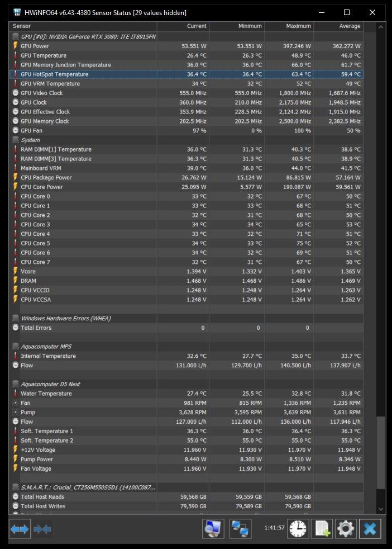Click the 131.000 L/h current flow value
Image resolution: width=392 pixels, height=549 pixels.
pyautogui.click(x=191, y=365)
